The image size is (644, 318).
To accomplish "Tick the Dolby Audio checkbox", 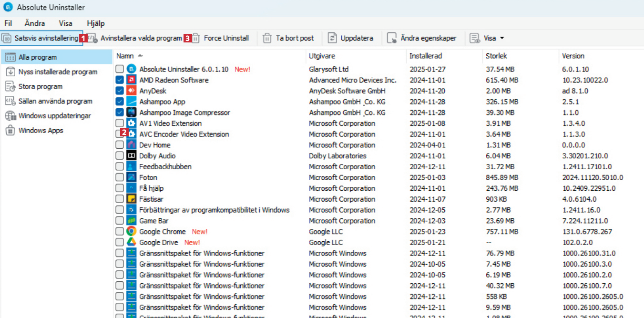I will (120, 156).
